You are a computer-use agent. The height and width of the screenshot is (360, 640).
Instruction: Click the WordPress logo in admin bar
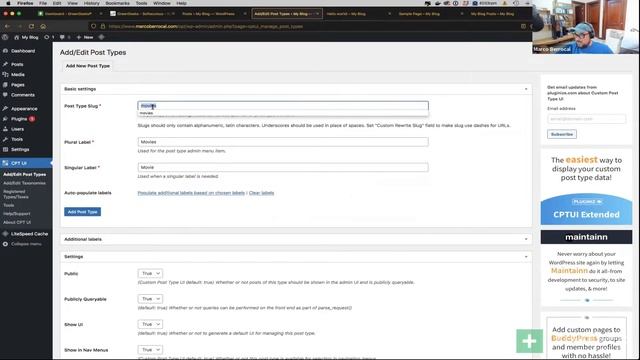[x=5, y=37]
